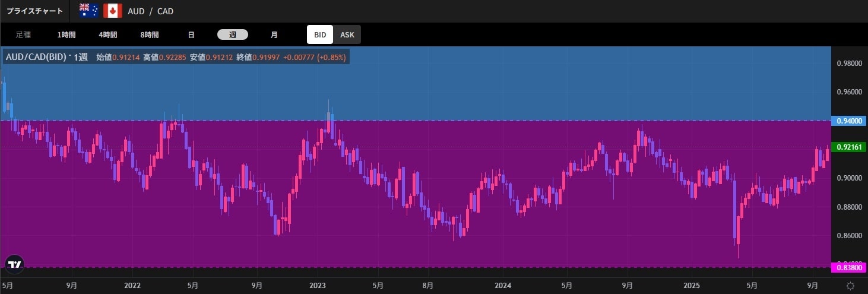Select the 週 weekly timeframe

tap(233, 35)
